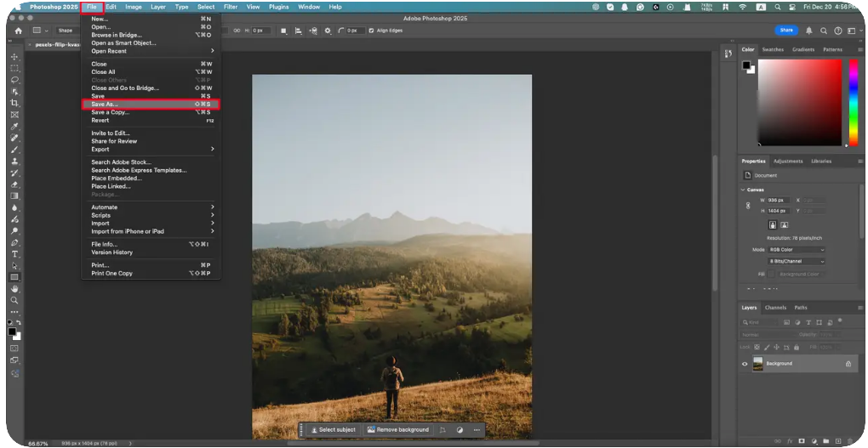
Task: Open the 8 Bits/Channel dropdown
Action: click(797, 262)
